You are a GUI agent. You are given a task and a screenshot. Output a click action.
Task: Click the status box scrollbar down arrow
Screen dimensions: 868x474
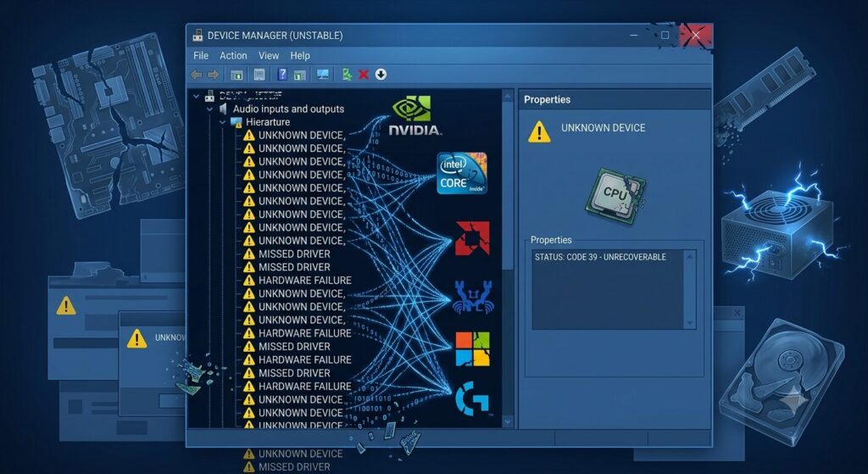coord(689,323)
